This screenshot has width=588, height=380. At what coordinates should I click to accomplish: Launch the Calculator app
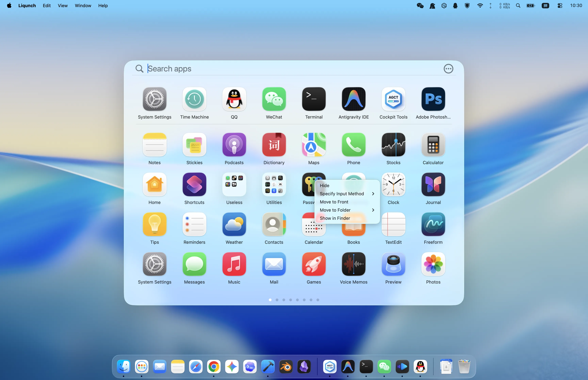[x=433, y=145]
